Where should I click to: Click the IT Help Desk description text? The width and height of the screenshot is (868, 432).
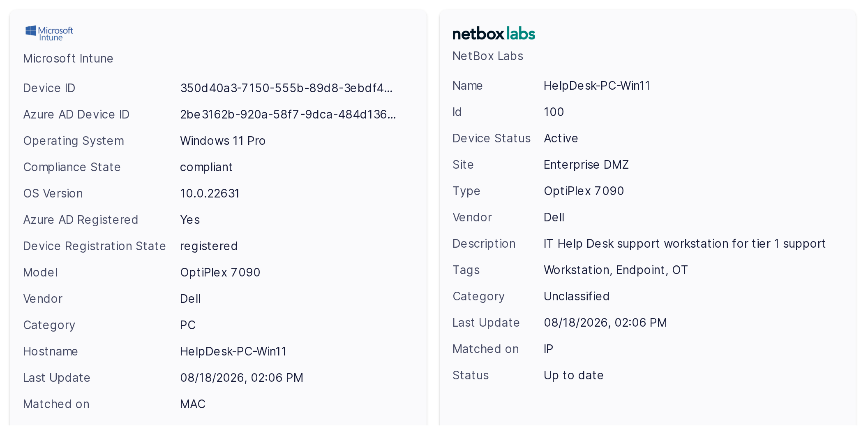(x=685, y=244)
